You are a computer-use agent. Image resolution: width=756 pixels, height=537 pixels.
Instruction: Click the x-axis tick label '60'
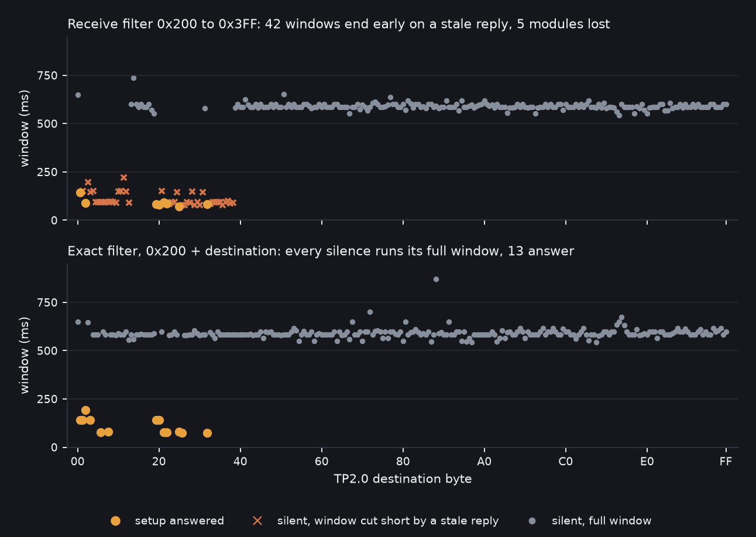click(x=321, y=461)
